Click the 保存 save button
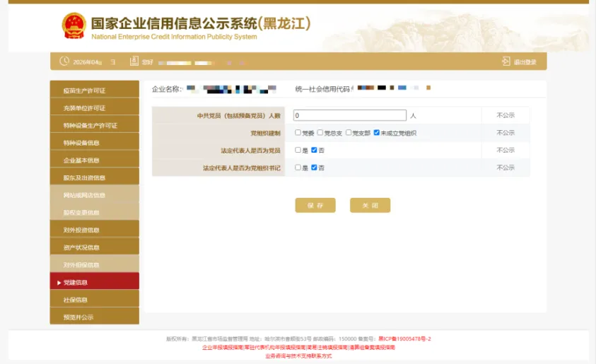The height and width of the screenshot is (364, 596). [x=315, y=205]
